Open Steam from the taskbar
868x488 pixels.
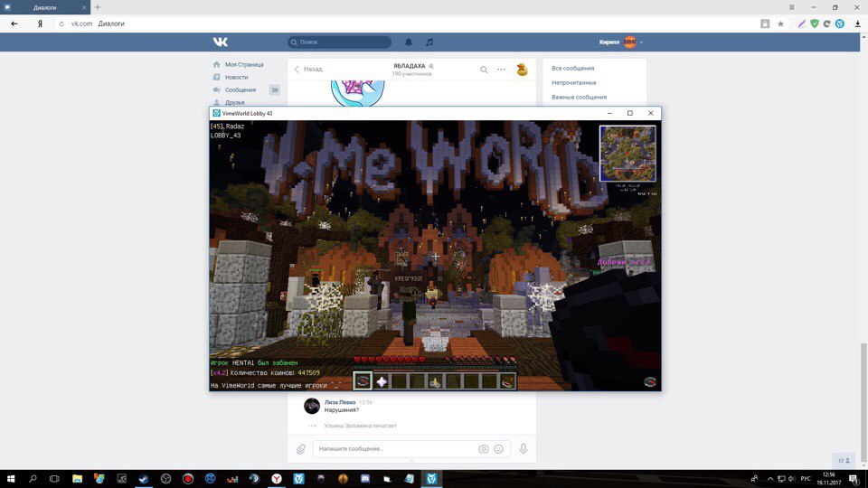coord(144,479)
